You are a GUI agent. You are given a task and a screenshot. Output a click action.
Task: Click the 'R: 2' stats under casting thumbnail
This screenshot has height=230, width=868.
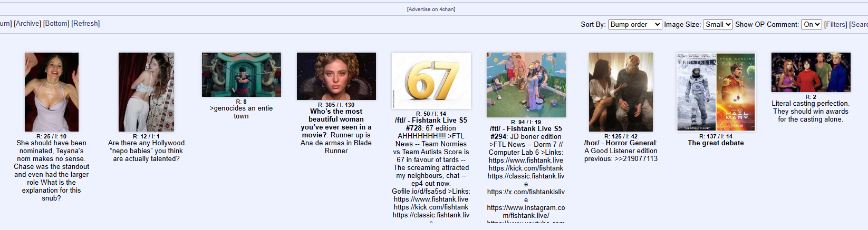811,97
